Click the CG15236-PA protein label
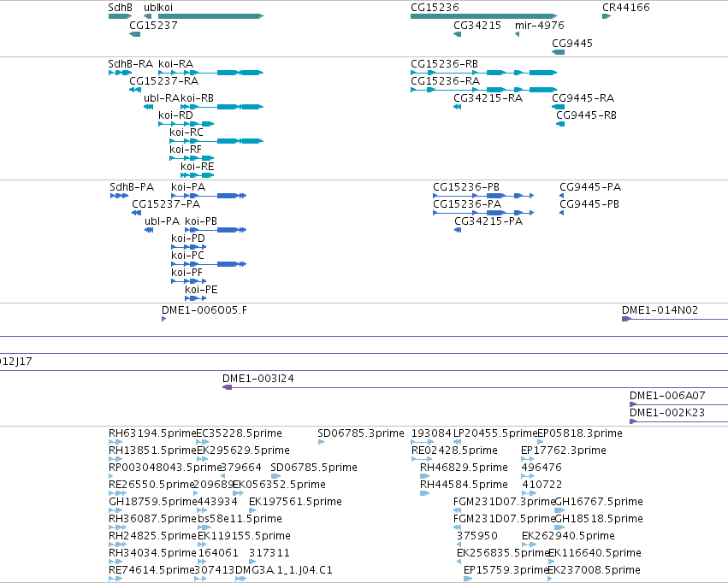The width and height of the screenshot is (728, 583). [467, 204]
